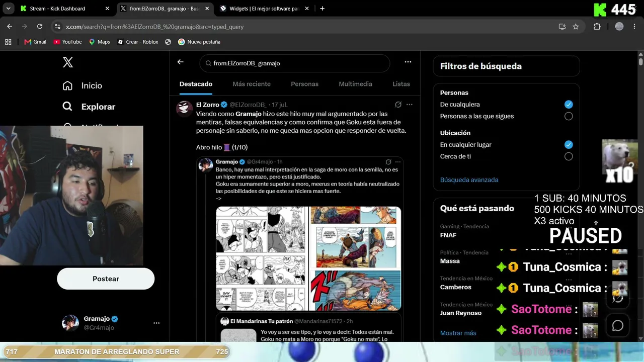Switch to the Listas tab
This screenshot has height=362, width=644.
[401, 84]
